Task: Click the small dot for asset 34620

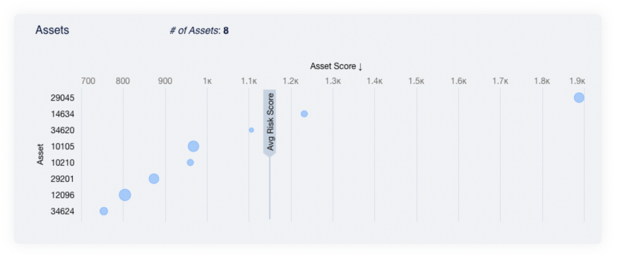Action: 251,130
